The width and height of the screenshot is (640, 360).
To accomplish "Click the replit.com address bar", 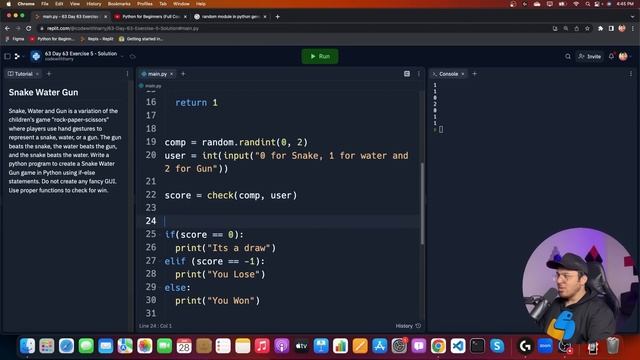I will 294,28.
